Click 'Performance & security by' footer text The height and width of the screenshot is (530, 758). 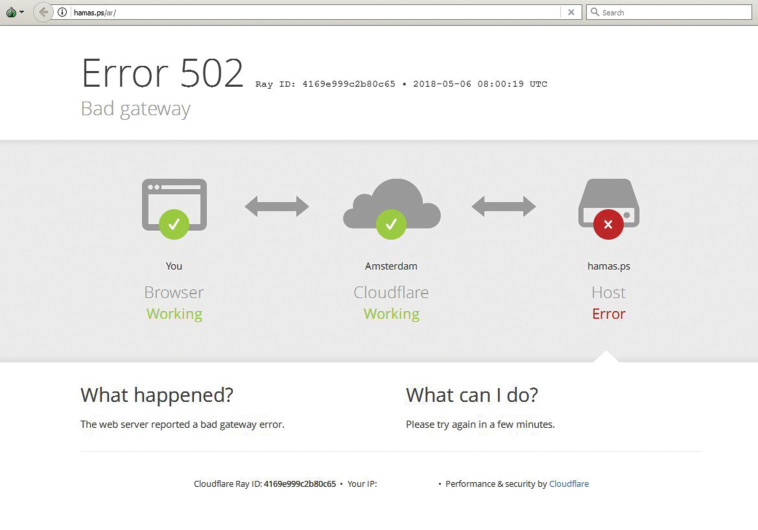point(496,484)
